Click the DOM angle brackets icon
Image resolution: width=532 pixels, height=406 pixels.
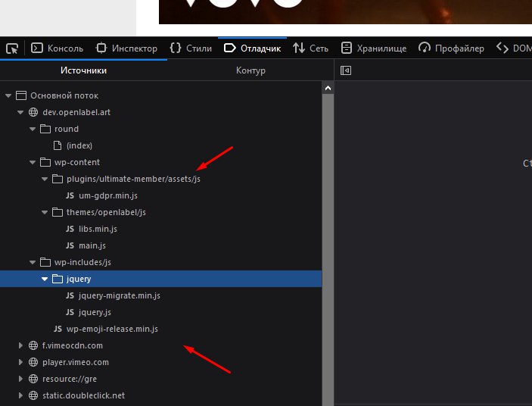502,48
